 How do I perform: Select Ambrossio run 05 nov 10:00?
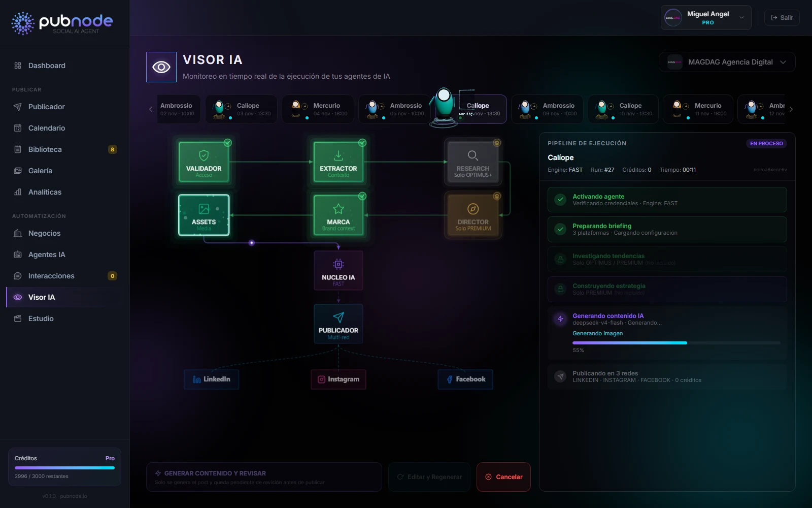tap(395, 109)
